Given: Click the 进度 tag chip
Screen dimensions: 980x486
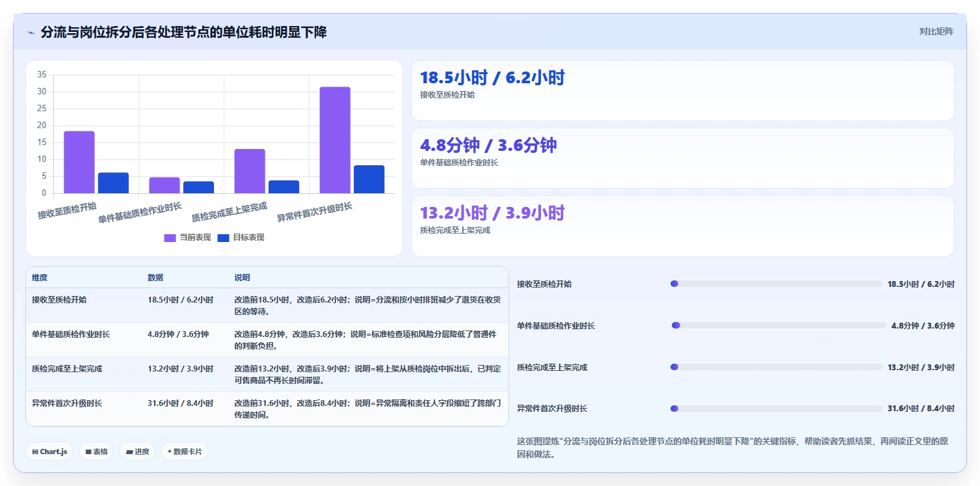Looking at the screenshot, I should tap(137, 452).
